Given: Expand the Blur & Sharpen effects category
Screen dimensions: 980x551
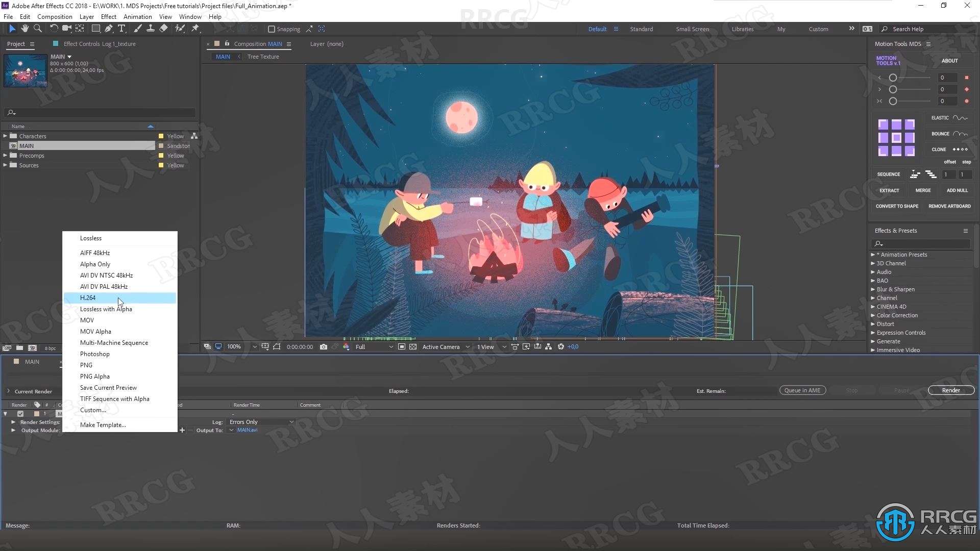Looking at the screenshot, I should (873, 289).
